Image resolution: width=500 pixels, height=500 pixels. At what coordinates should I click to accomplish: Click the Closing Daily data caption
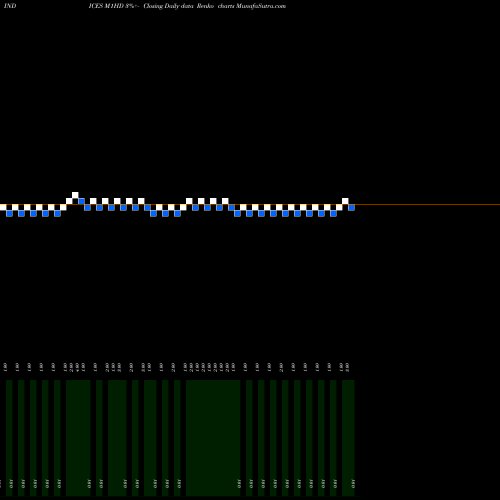click(169, 6)
